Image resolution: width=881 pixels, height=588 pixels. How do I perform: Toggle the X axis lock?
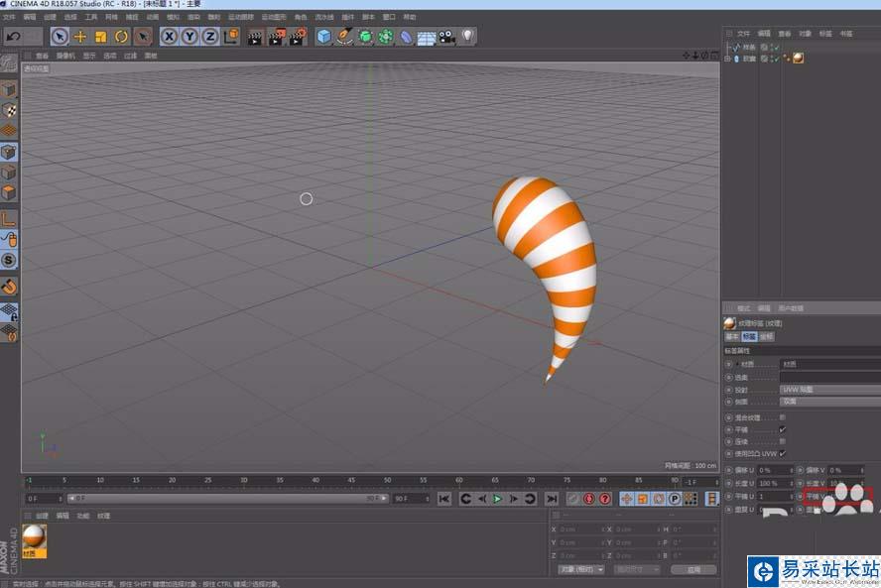[x=170, y=37]
